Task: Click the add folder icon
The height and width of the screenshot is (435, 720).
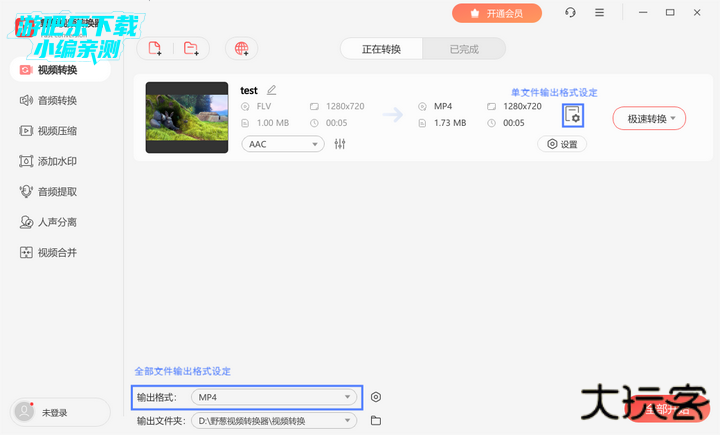Action: pos(191,49)
